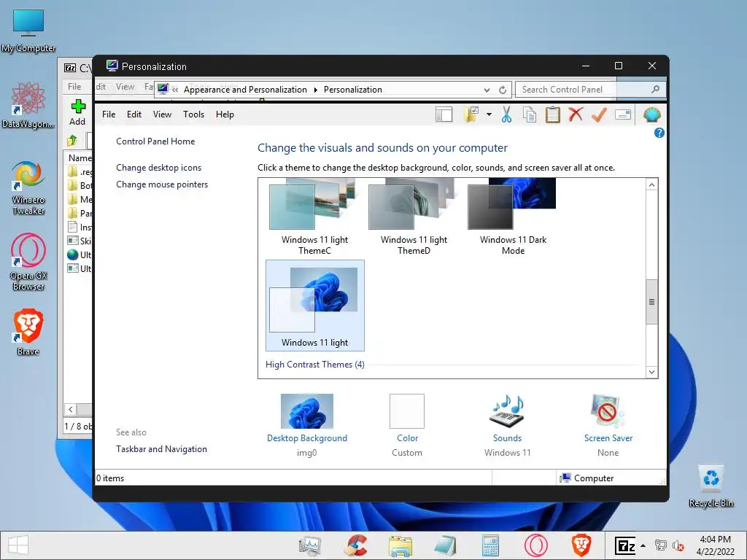Click the red X Delete icon

[x=576, y=114]
